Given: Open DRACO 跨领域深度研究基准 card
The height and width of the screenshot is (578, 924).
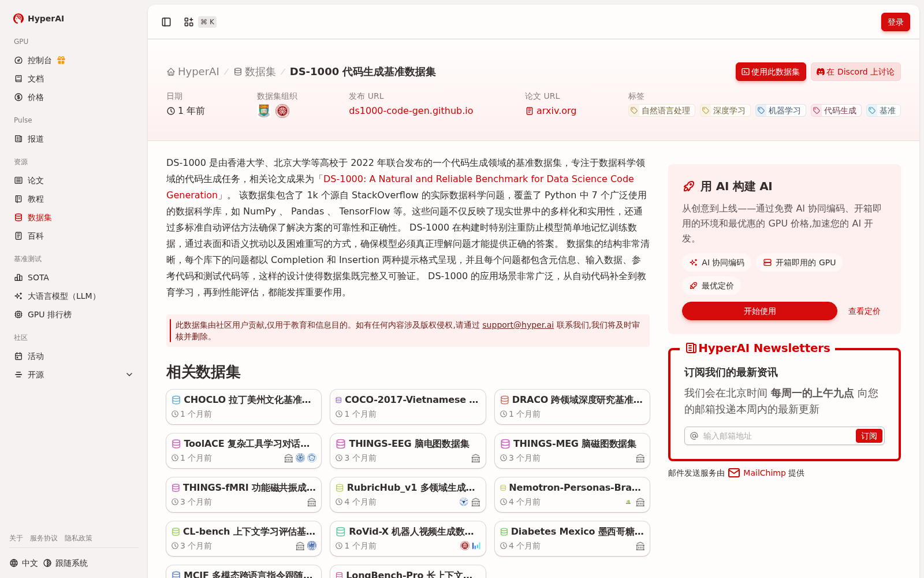Looking at the screenshot, I should pos(572,407).
